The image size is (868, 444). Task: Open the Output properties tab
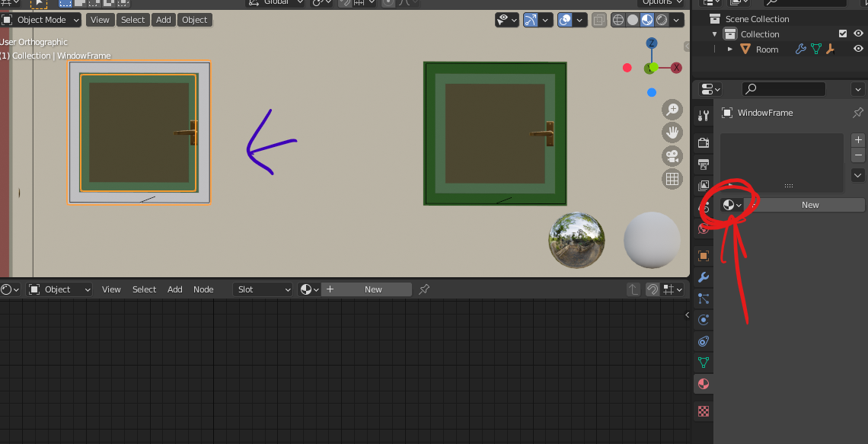pyautogui.click(x=704, y=165)
